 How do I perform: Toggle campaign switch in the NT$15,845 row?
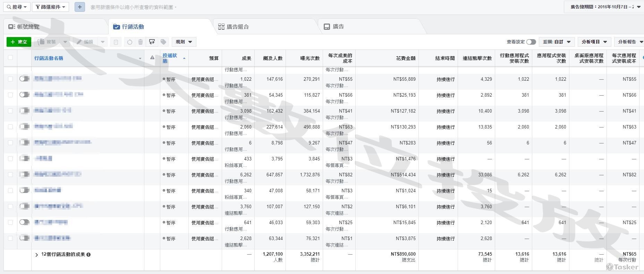click(x=24, y=222)
